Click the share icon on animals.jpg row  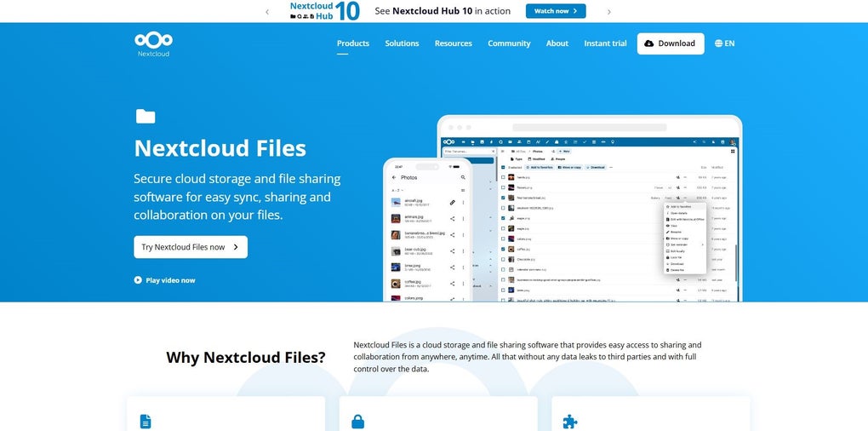[452, 219]
